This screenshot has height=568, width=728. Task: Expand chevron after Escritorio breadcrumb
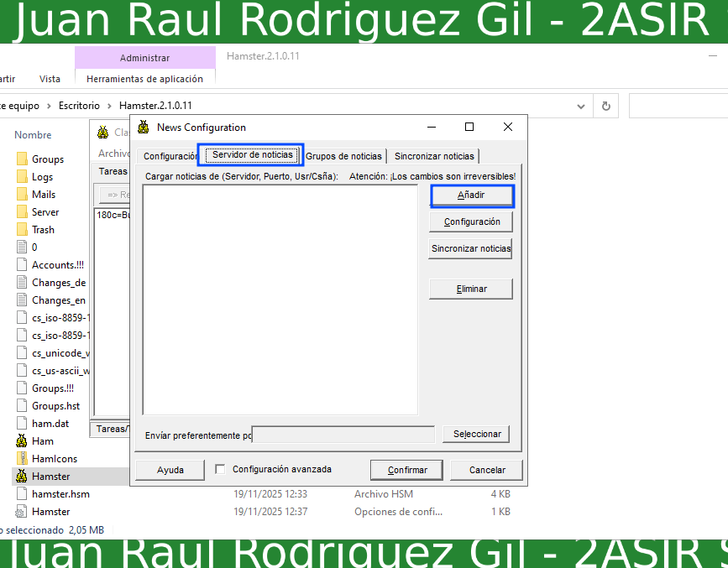(x=109, y=107)
